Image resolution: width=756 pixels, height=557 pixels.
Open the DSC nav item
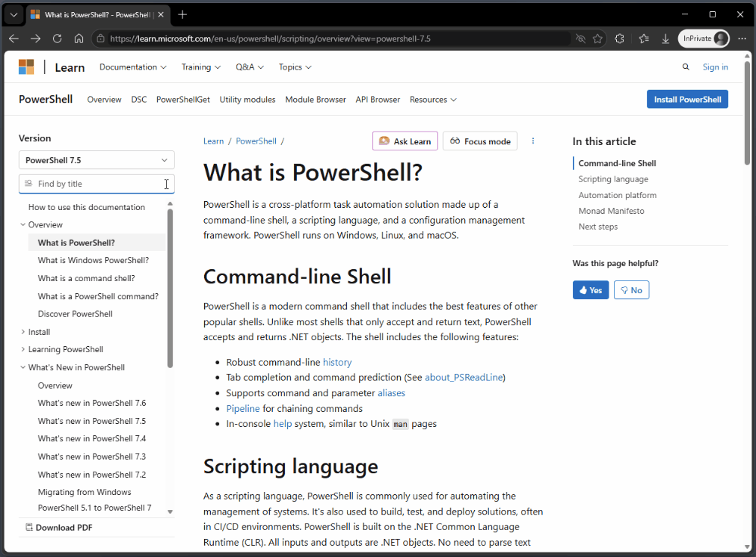pos(139,99)
